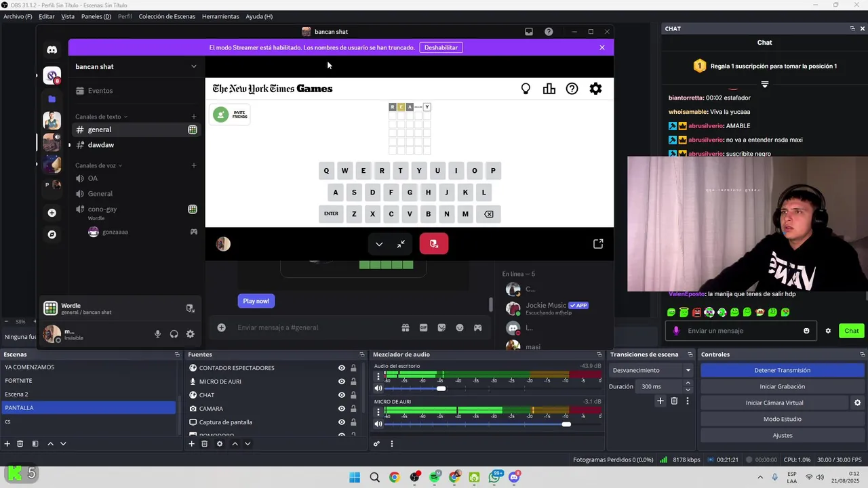The width and height of the screenshot is (868, 488).
Task: Click the Discord attach plus button
Action: (x=221, y=328)
